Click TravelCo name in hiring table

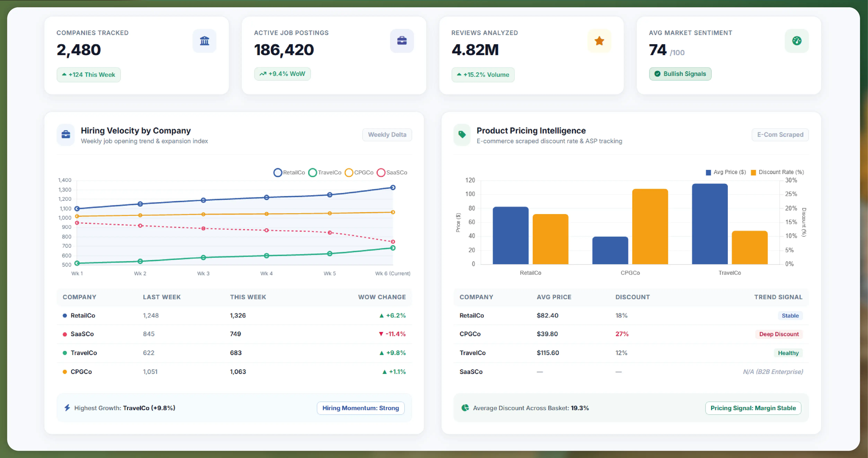[x=84, y=353]
